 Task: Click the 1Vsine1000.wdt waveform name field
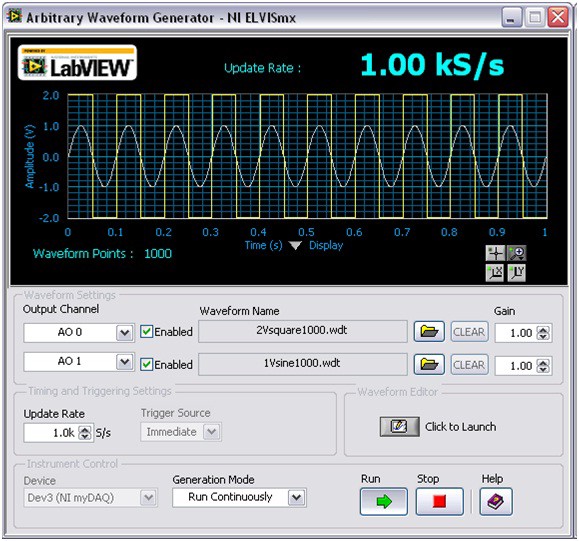pyautogui.click(x=302, y=364)
